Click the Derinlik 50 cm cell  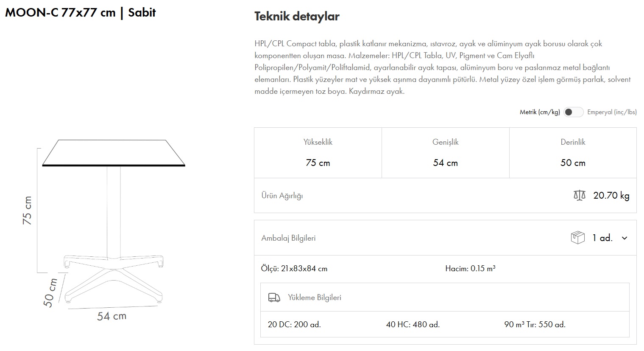(x=573, y=153)
